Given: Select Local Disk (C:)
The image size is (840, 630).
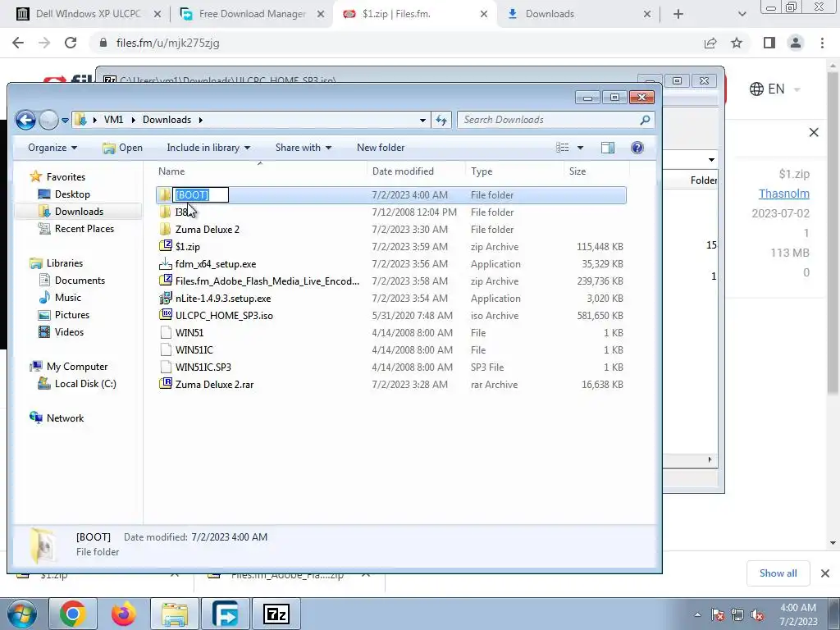Looking at the screenshot, I should coord(84,384).
